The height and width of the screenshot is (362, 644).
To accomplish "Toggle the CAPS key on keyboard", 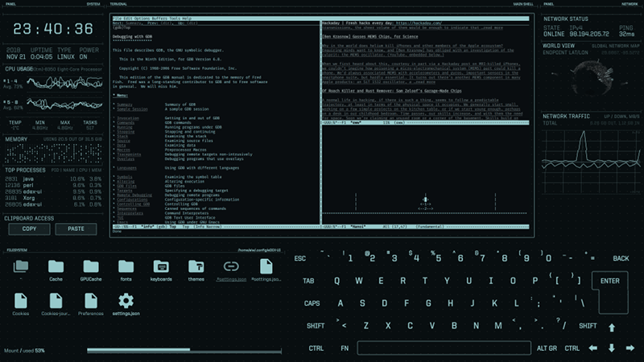I will (x=312, y=303).
